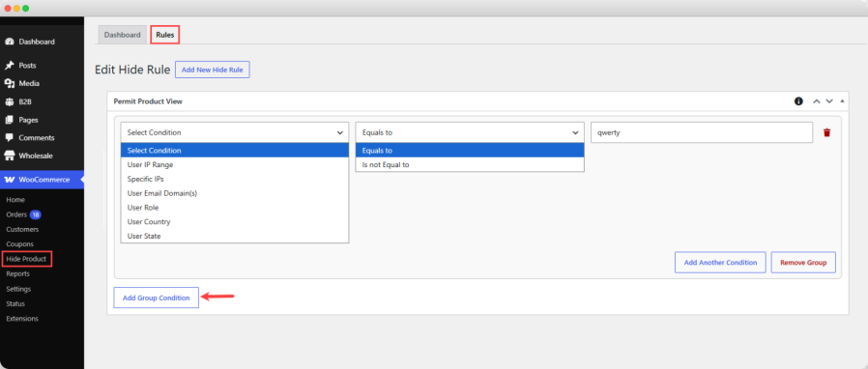Viewport: 868px width, 369px height.
Task: Click the Orders count badge 18
Action: 36,214
